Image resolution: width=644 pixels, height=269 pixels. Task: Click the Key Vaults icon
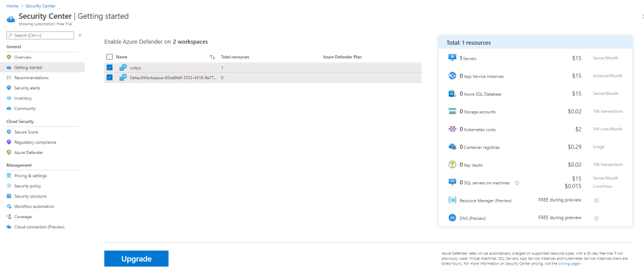point(451,165)
